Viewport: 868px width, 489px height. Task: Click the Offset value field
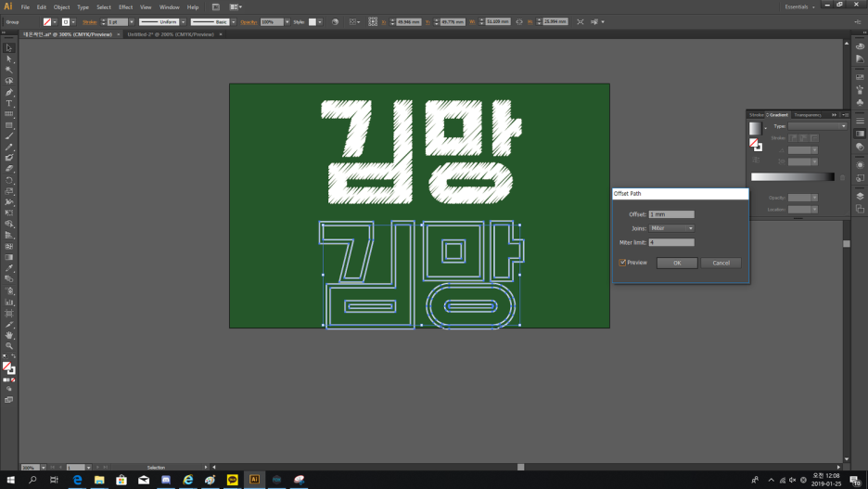click(671, 214)
